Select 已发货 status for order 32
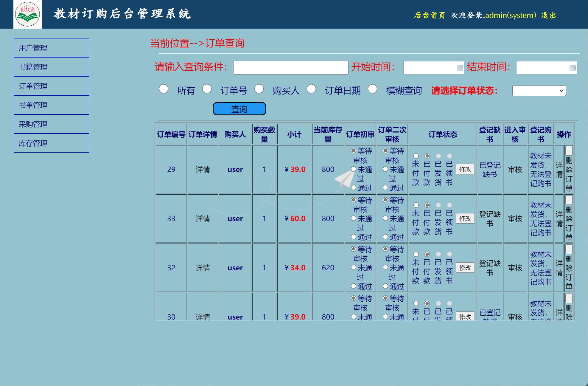 pyautogui.click(x=438, y=254)
